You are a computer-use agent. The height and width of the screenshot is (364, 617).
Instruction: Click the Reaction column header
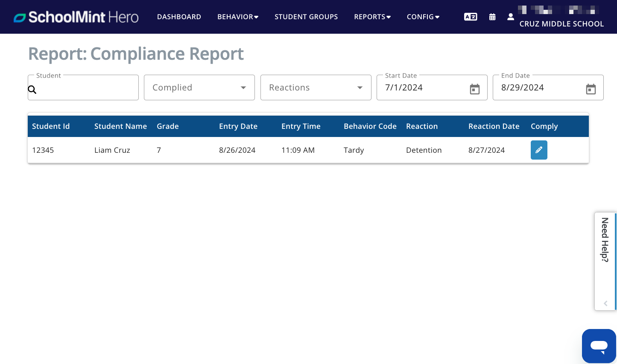422,126
